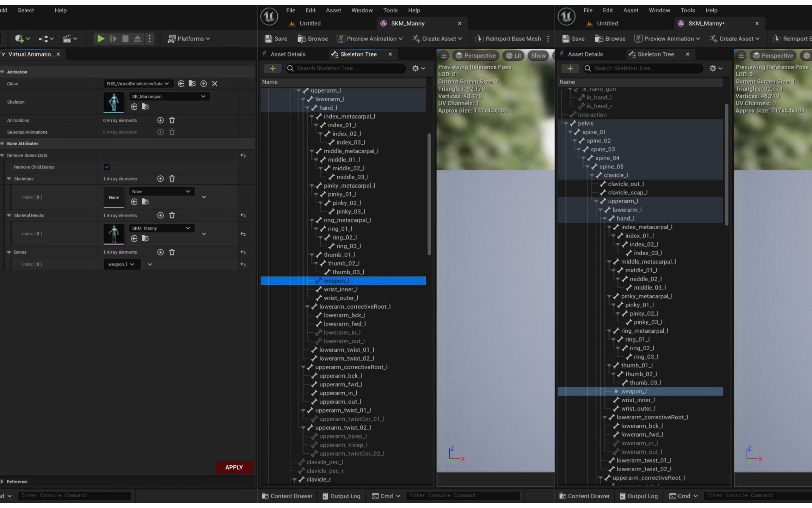Open the Window menu
The height and width of the screenshot is (508, 812).
pos(362,10)
